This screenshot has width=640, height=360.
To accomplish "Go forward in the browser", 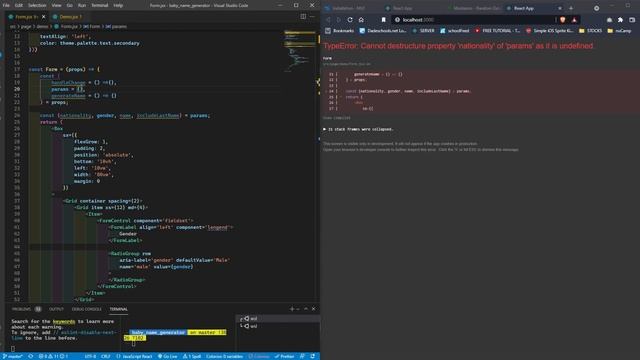I will click(x=338, y=20).
